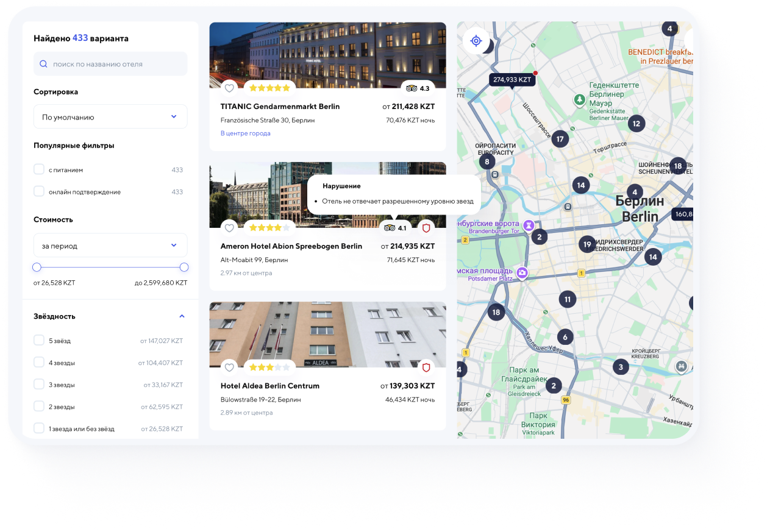This screenshot has width=770, height=532.
Task: Open Hotel Aldea Berlin Centrum title
Action: tap(270, 386)
